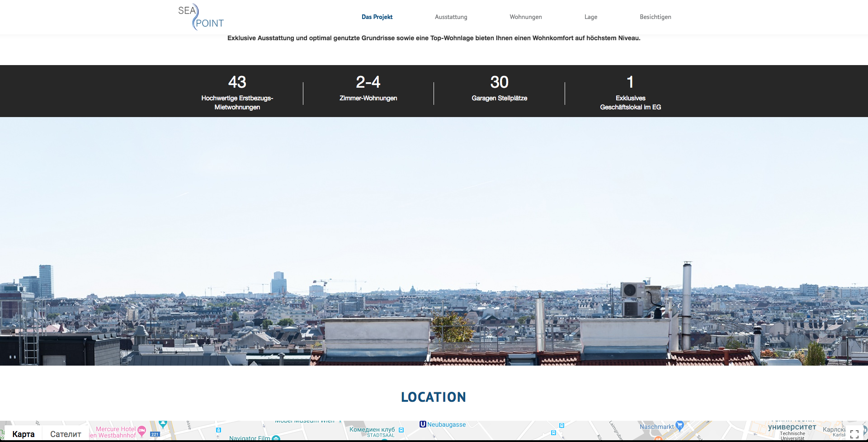Click the 221 road shield on map
The image size is (868, 442).
click(155, 434)
